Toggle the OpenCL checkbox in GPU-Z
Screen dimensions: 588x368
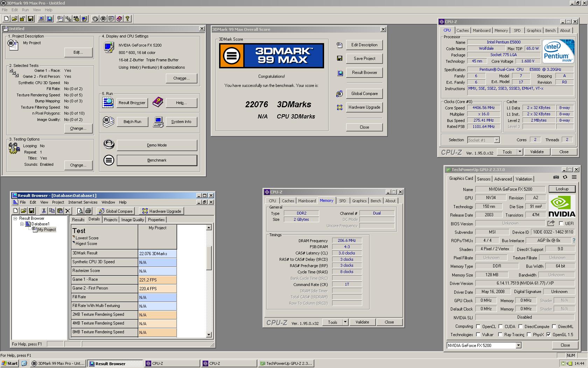478,326
